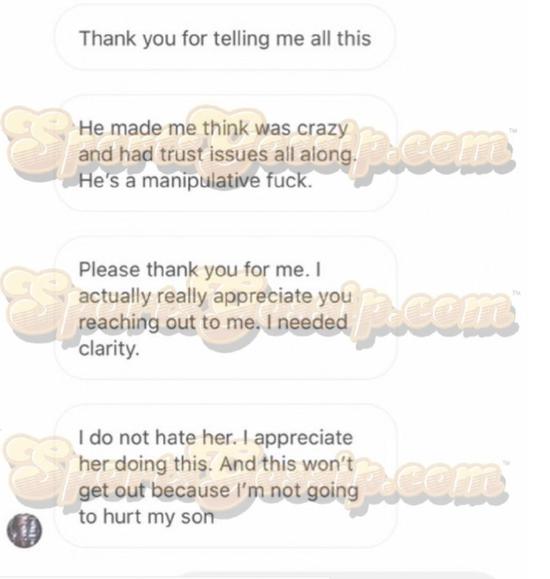
Task: Click the partially visible bubble at the bottom
Action: coord(338,575)
